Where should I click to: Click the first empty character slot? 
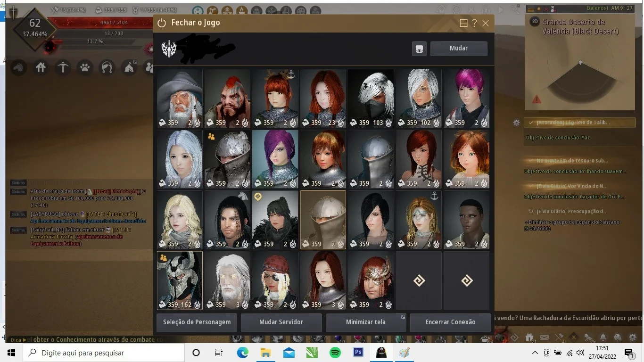pos(419,280)
